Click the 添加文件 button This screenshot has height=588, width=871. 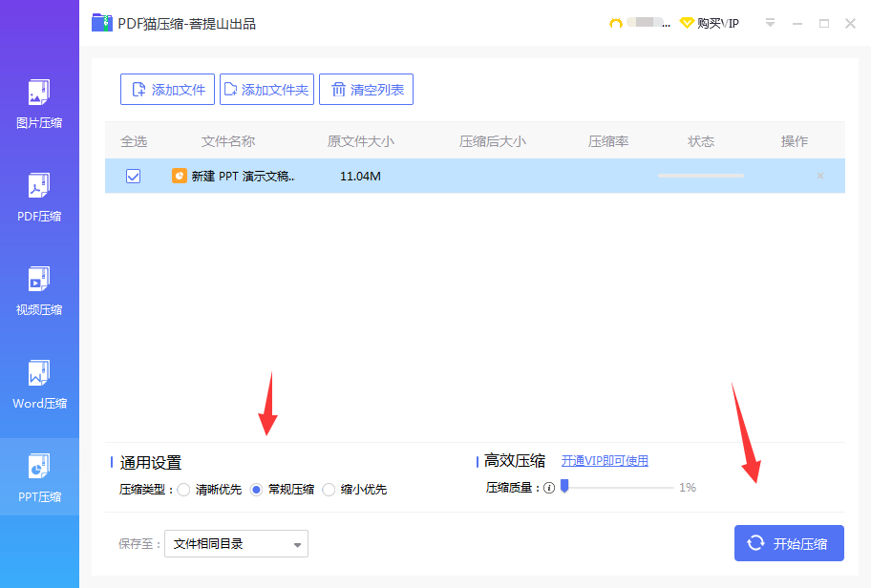pos(167,90)
